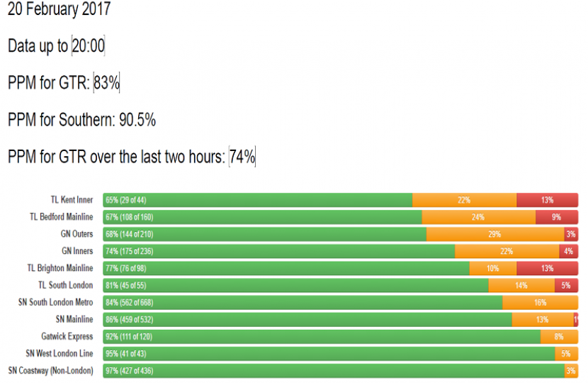The image size is (588, 383).
Task: Click the amber 13% segment for SN Mainline
Action: pyautogui.click(x=542, y=319)
